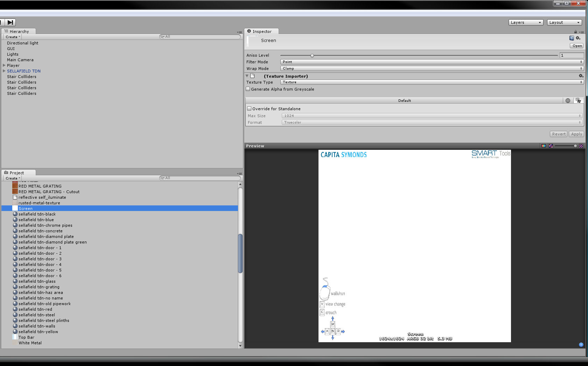Open the Texture Importer gear menu
The image size is (588, 366).
click(581, 76)
